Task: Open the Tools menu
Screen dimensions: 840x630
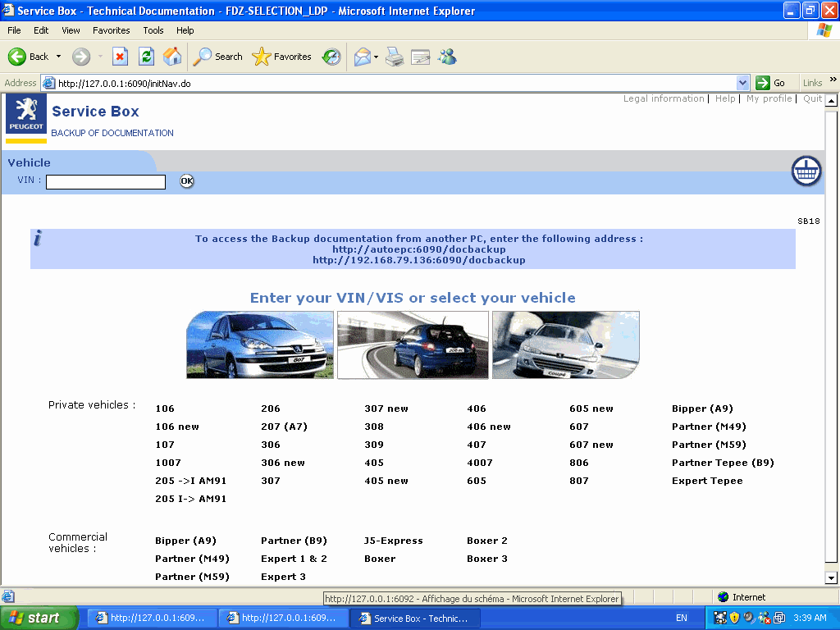Action: click(x=153, y=30)
